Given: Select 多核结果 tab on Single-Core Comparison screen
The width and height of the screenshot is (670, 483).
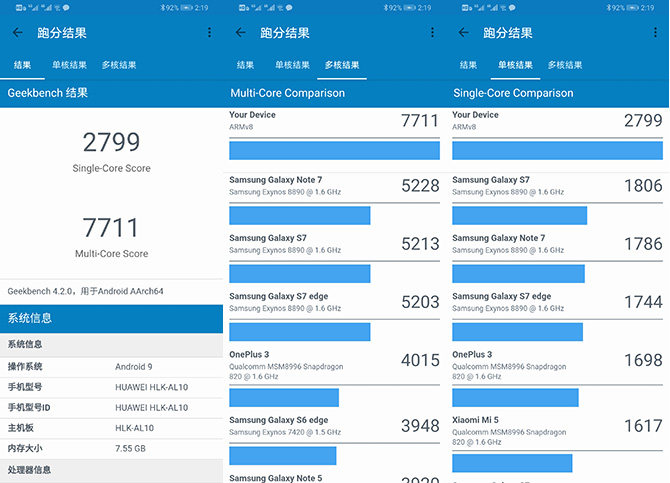Looking at the screenshot, I should point(565,65).
